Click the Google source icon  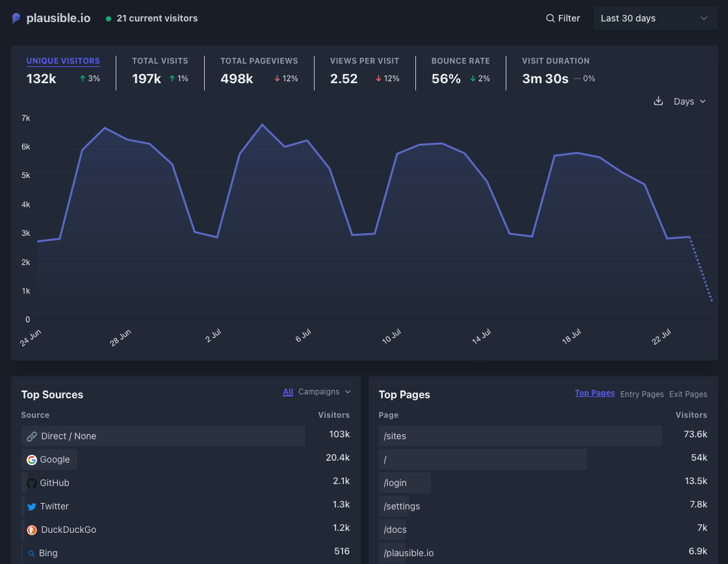pos(31,460)
